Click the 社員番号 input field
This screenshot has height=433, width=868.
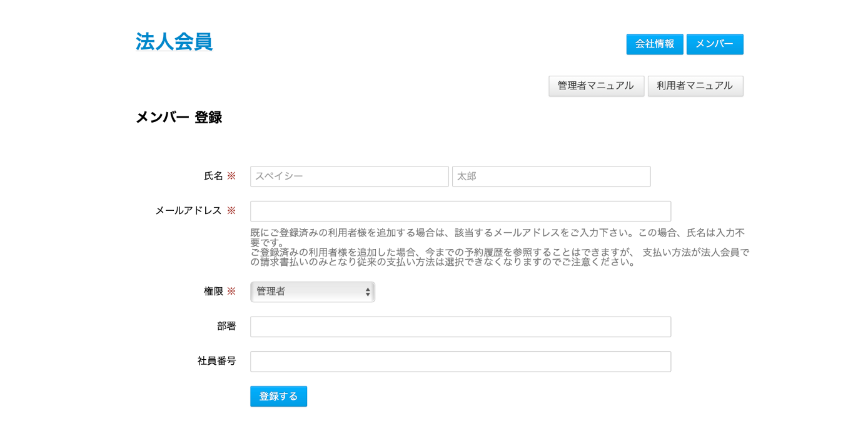[460, 362]
